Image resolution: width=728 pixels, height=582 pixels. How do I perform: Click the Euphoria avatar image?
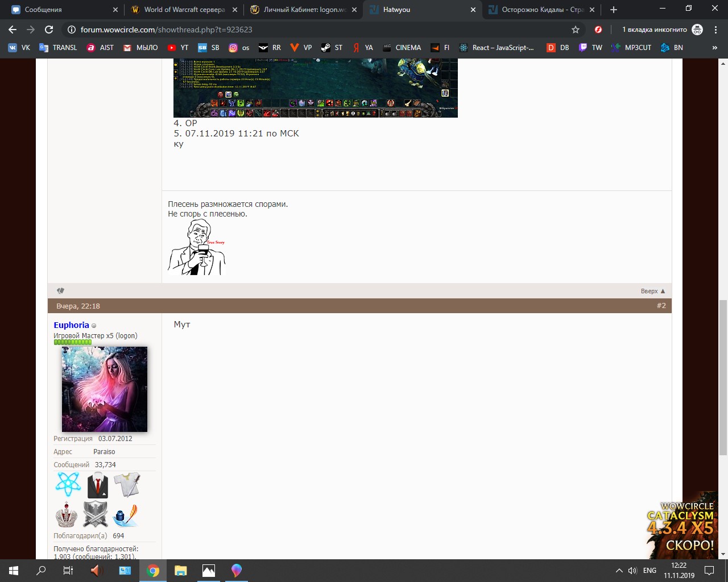coord(104,389)
